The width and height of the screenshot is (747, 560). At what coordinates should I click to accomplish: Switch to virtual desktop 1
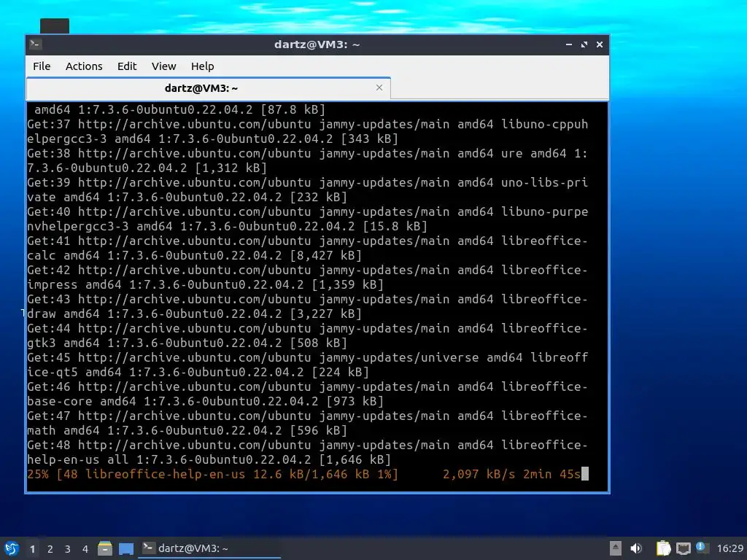(32, 549)
